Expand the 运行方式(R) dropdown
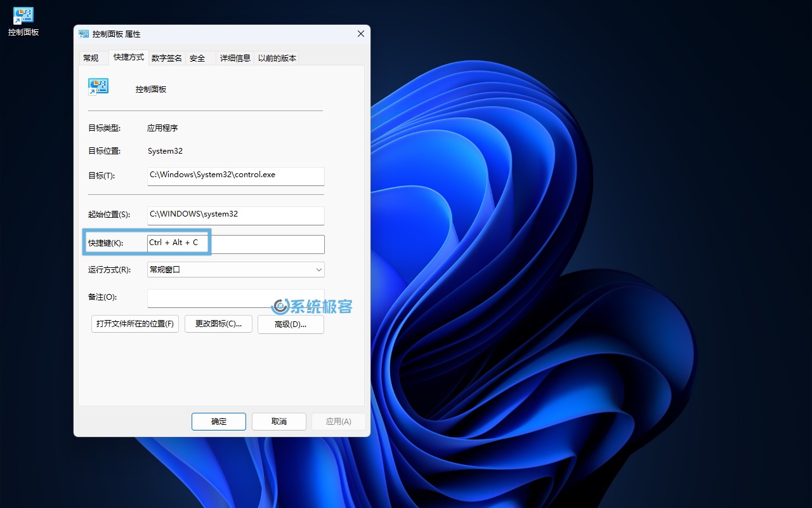Screen dimensions: 812x508 point(235,270)
